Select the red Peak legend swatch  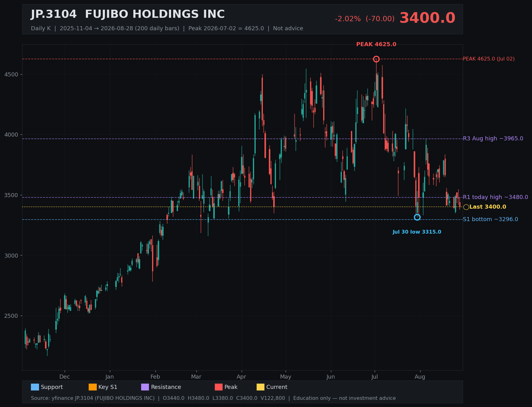[x=219, y=387]
